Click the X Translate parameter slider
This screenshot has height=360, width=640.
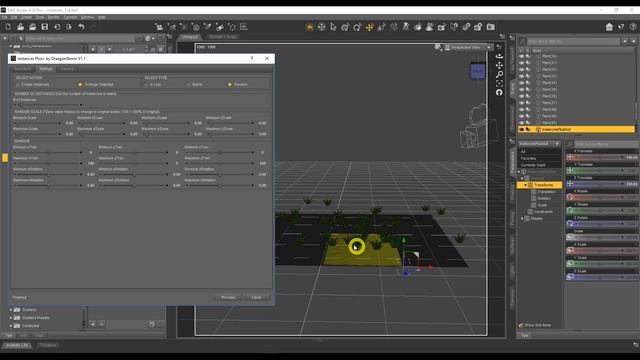point(600,157)
